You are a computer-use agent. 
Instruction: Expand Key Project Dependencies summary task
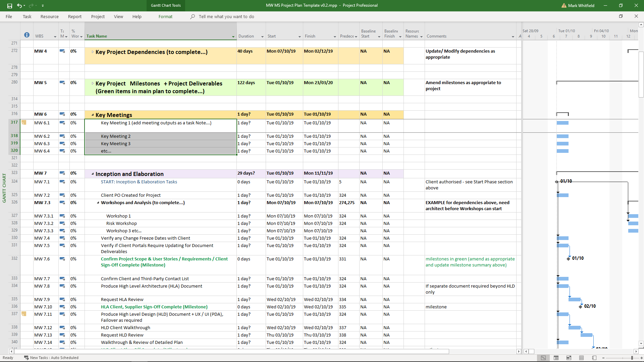pyautogui.click(x=93, y=52)
